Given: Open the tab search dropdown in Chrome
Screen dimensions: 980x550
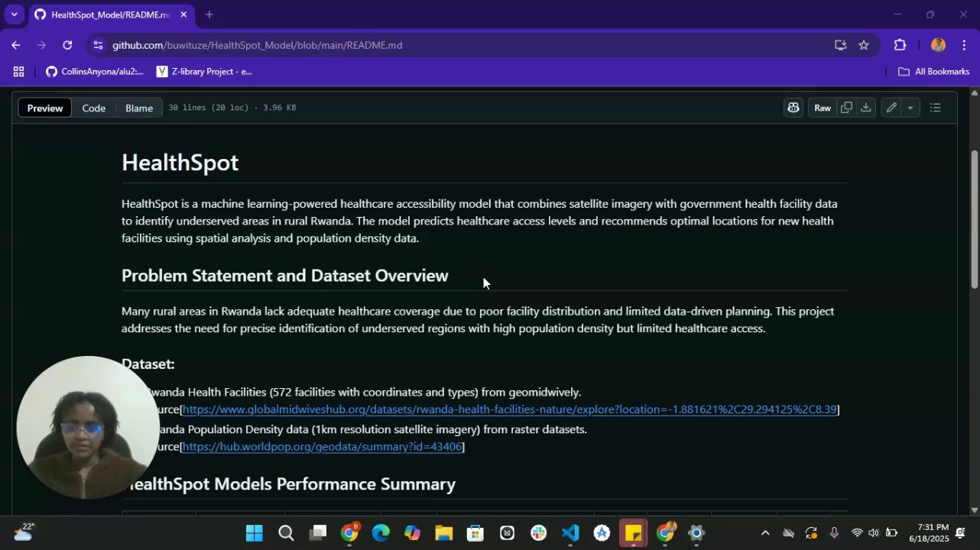Looking at the screenshot, I should (14, 15).
